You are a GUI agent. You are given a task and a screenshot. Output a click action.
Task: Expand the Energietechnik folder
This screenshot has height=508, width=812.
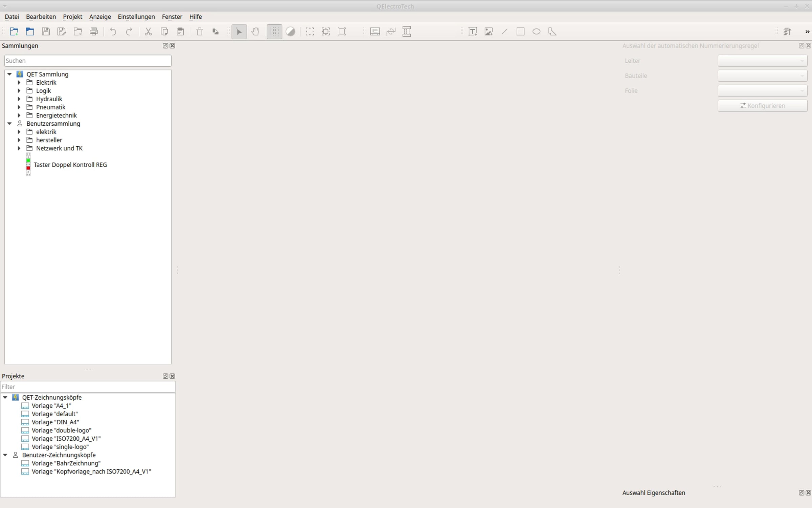click(19, 115)
